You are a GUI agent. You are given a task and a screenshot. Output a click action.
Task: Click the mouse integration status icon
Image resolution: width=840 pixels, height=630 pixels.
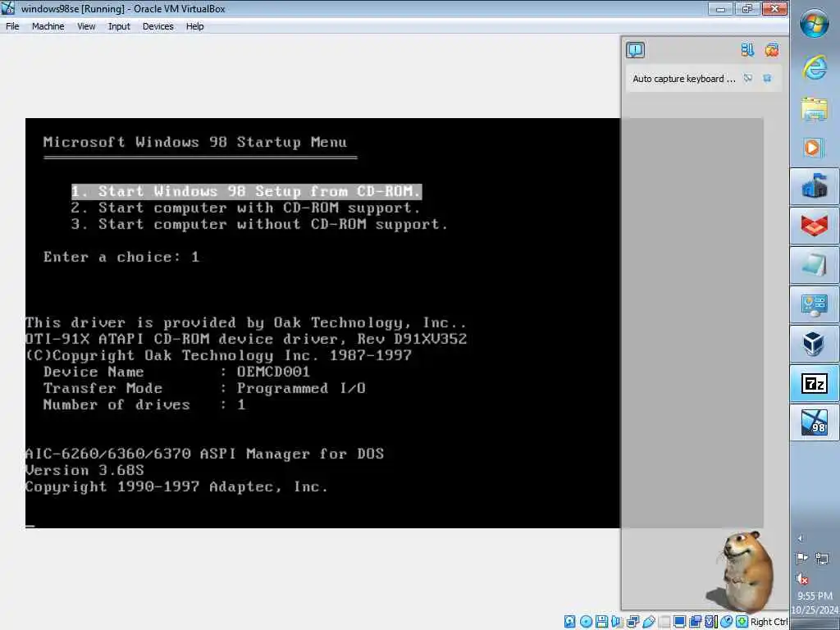click(x=727, y=622)
